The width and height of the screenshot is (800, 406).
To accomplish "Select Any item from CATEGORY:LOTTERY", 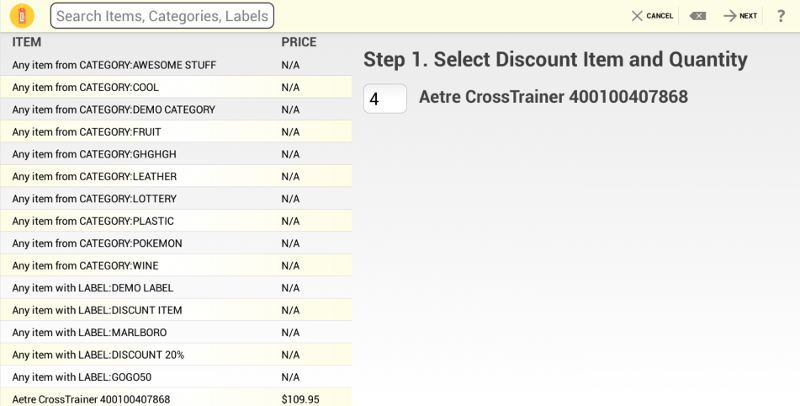I will click(x=176, y=198).
